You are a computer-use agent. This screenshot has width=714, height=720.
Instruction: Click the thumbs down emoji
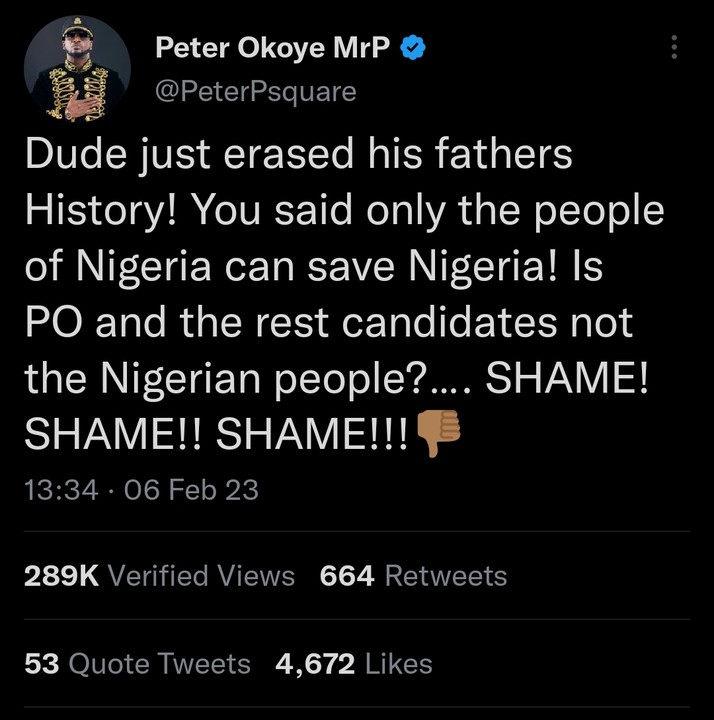point(435,434)
